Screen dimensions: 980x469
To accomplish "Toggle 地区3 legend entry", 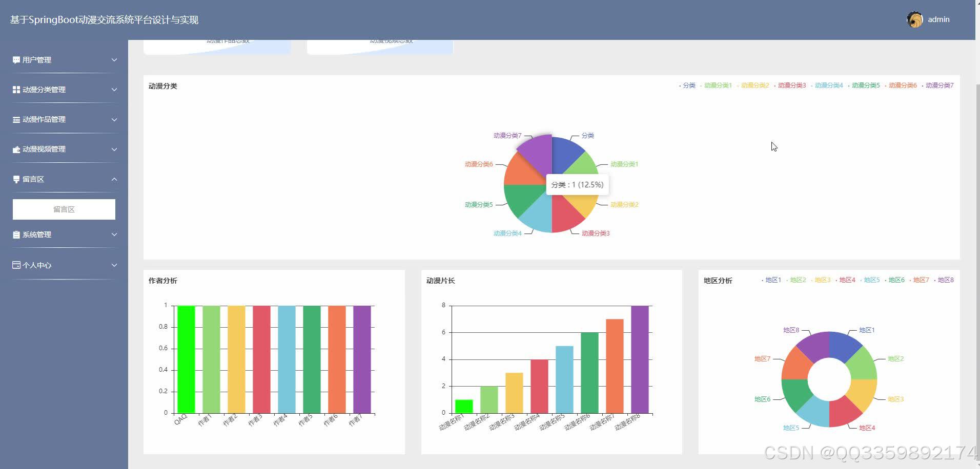I will point(821,280).
